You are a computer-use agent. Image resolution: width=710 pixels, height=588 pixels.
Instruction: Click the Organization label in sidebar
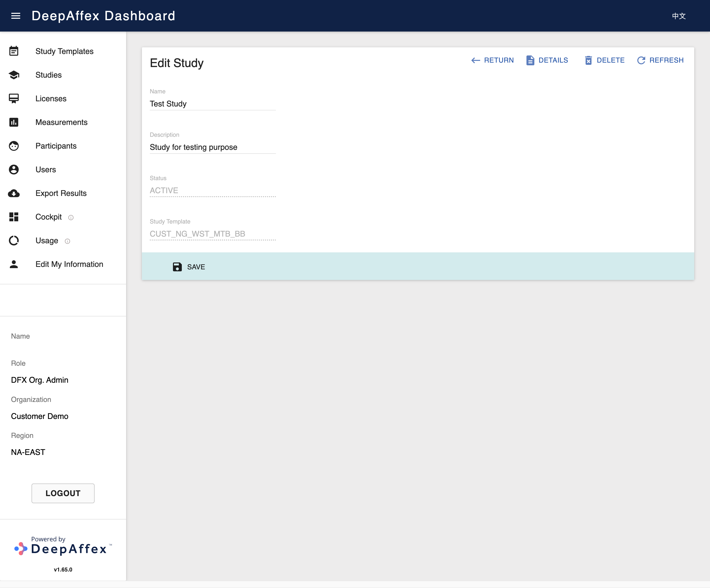[x=31, y=399]
